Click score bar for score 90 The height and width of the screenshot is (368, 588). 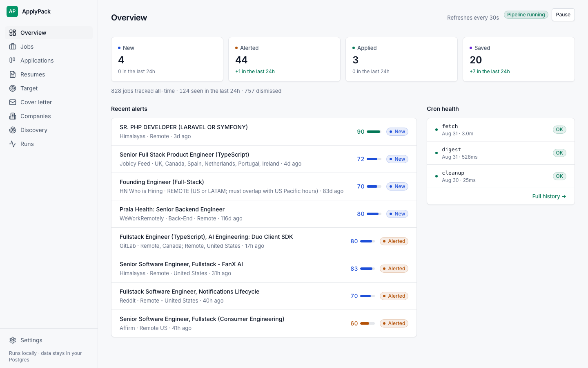point(374,132)
